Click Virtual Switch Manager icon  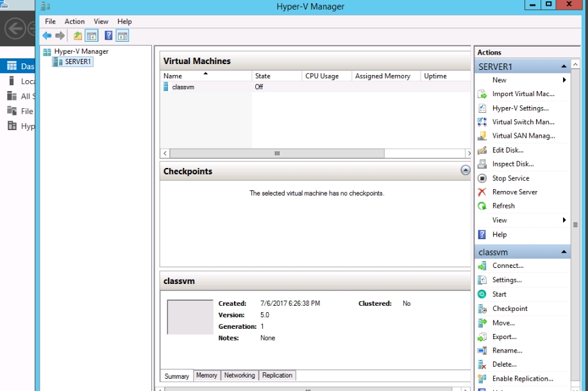click(x=482, y=122)
